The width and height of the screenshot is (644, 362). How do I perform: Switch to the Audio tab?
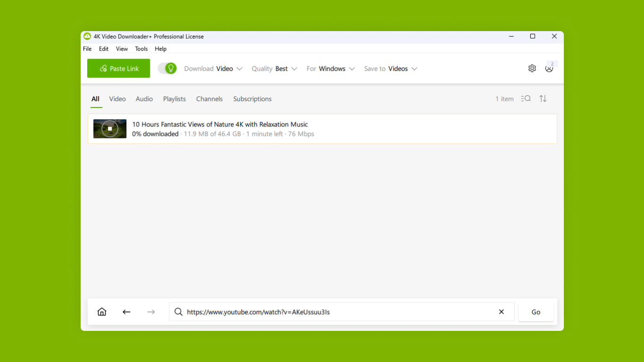tap(144, 99)
